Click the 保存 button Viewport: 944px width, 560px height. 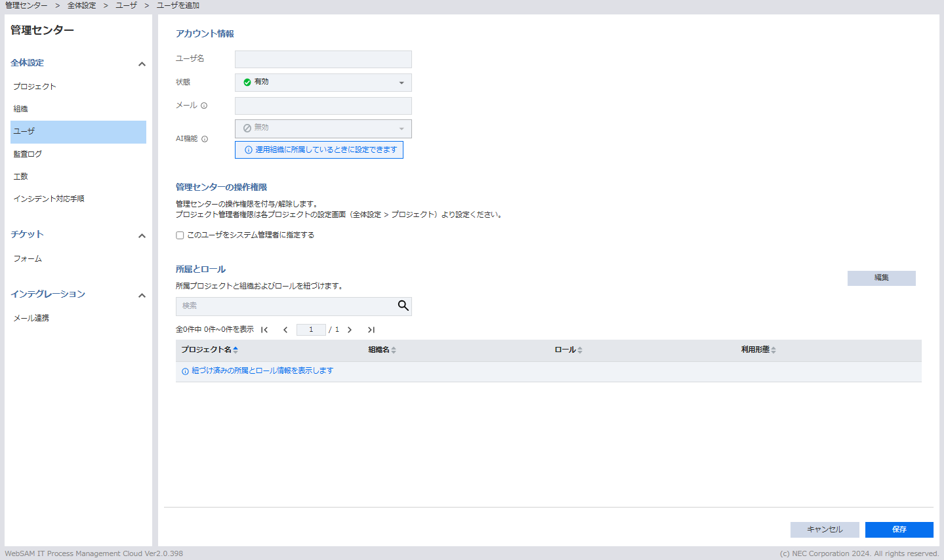tap(899, 529)
